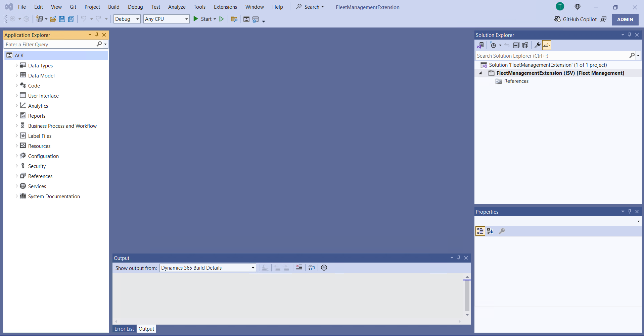Switch to the Error List tab
This screenshot has height=336, width=644.
124,329
